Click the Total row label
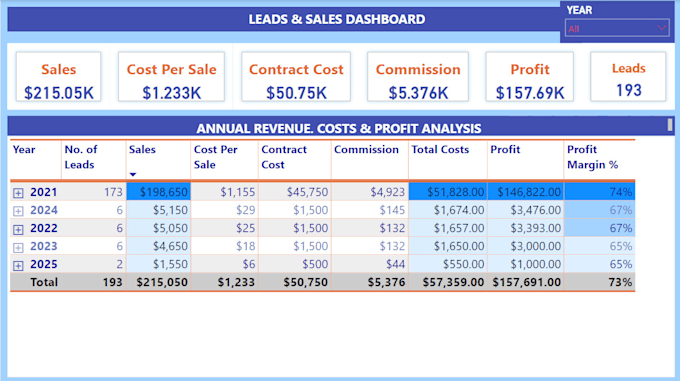The width and height of the screenshot is (680, 381). point(44,282)
